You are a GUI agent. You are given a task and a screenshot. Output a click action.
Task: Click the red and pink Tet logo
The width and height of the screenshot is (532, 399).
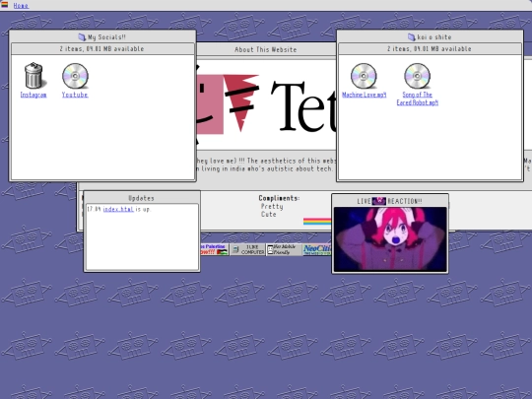point(228,103)
